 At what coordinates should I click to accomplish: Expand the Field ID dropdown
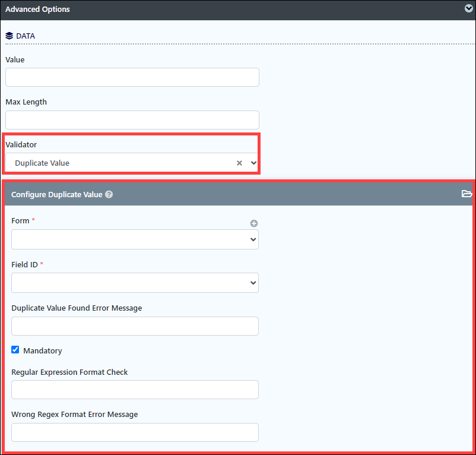(135, 283)
